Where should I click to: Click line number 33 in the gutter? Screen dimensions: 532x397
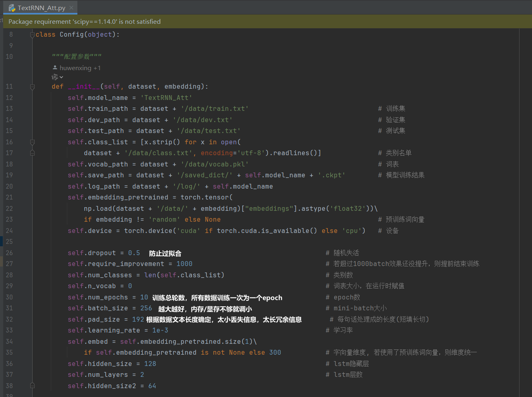coord(9,330)
